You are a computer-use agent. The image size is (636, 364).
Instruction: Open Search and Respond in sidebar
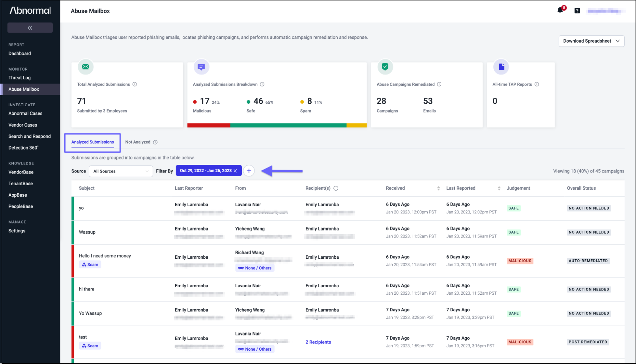[x=29, y=136]
